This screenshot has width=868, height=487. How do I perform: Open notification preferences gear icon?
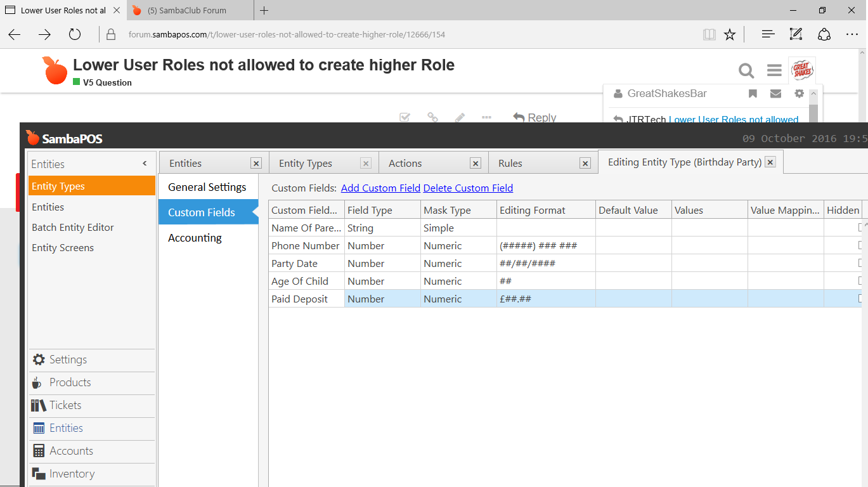click(799, 94)
